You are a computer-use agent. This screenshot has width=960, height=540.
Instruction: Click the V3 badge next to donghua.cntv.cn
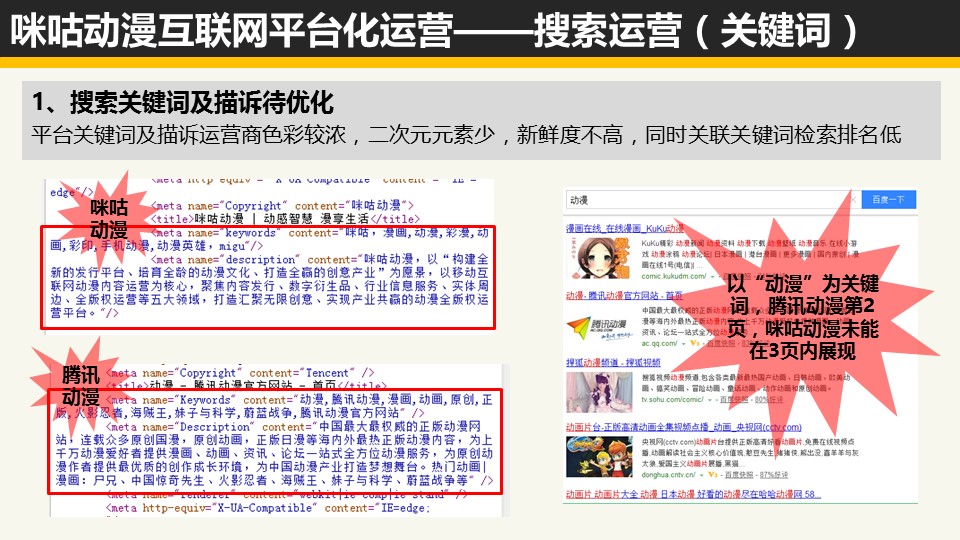click(713, 474)
